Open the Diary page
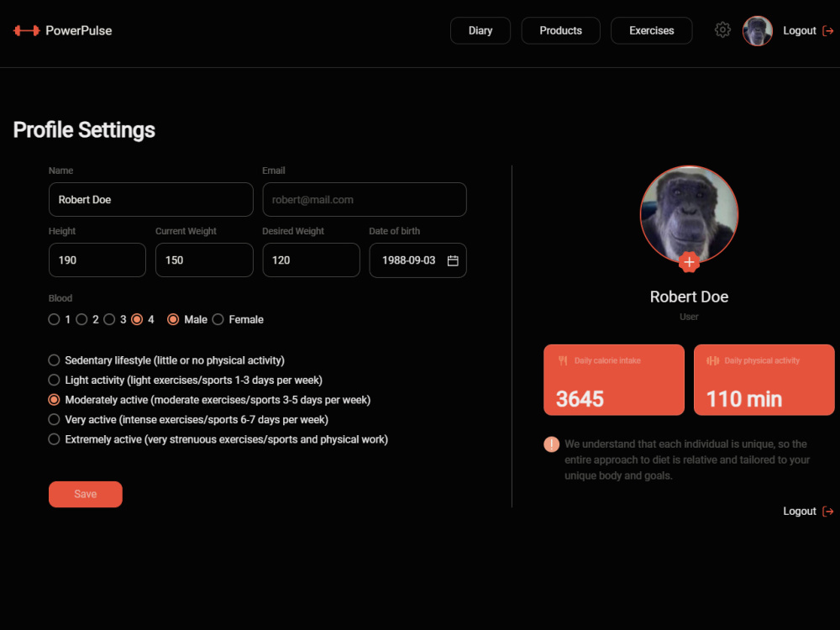840x630 pixels. (x=480, y=30)
